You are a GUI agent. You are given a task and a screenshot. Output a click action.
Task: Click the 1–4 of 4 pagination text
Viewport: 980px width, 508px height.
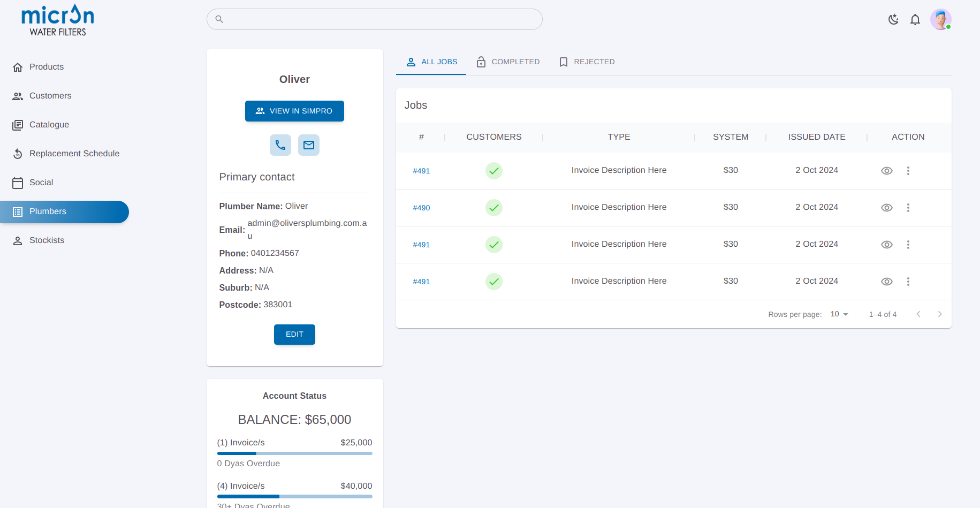click(x=883, y=314)
